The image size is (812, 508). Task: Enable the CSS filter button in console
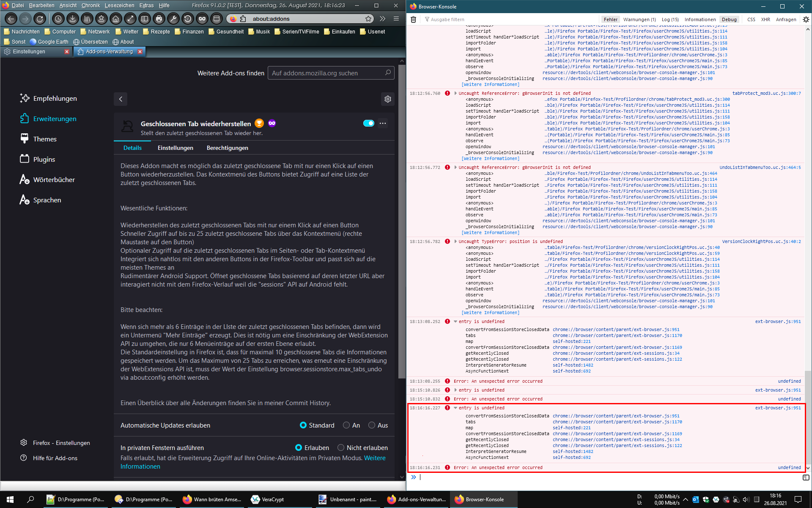(751, 19)
